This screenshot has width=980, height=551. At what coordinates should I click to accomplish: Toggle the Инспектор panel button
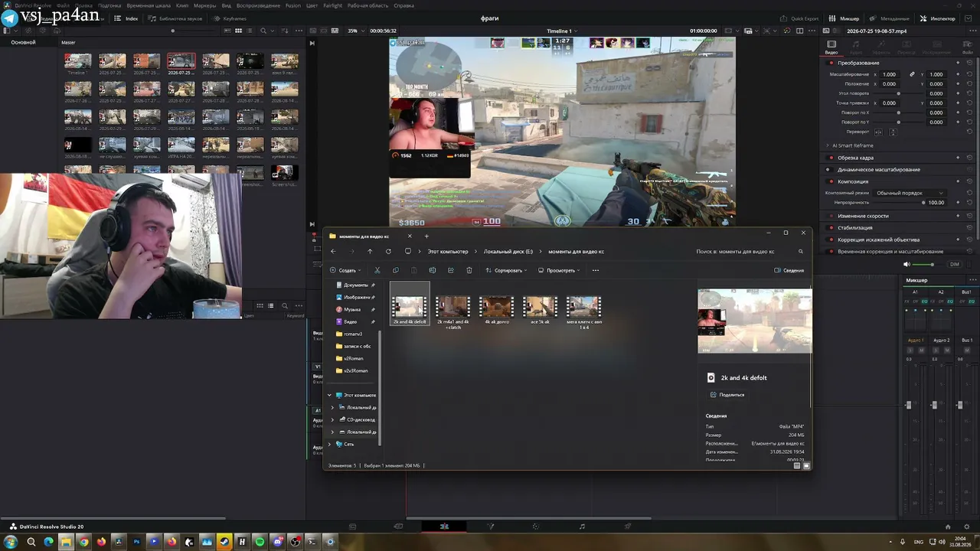tap(938, 18)
